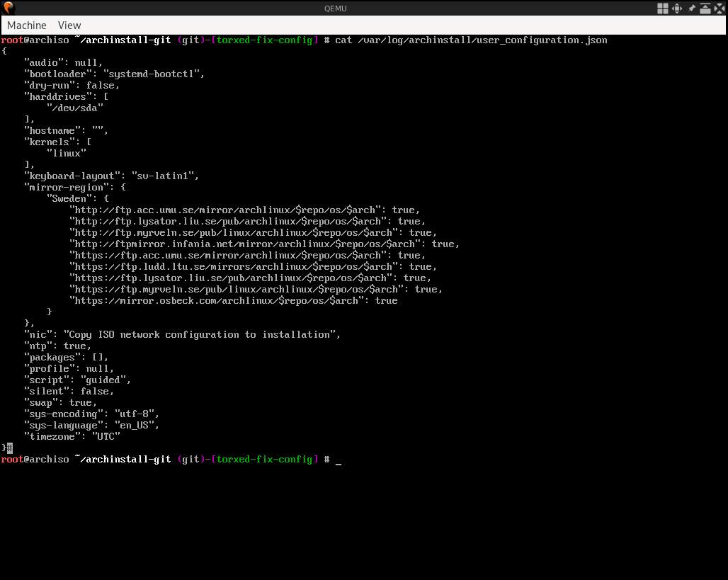Click the "script": "guided" line
Viewport: 728px width, 580px height.
pyautogui.click(x=77, y=380)
